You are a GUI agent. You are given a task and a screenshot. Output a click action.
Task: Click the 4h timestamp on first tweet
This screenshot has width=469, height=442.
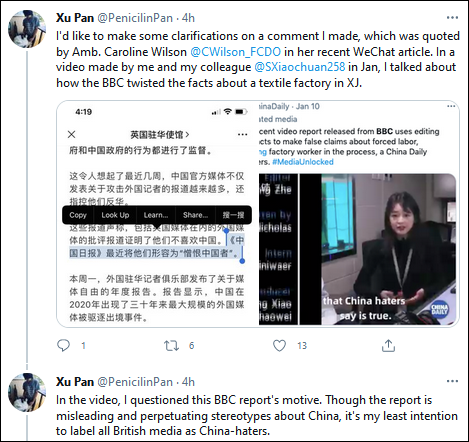(x=188, y=18)
